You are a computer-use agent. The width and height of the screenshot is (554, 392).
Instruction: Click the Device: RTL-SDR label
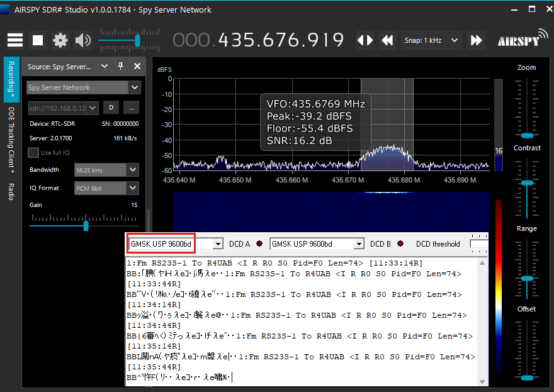click(52, 124)
